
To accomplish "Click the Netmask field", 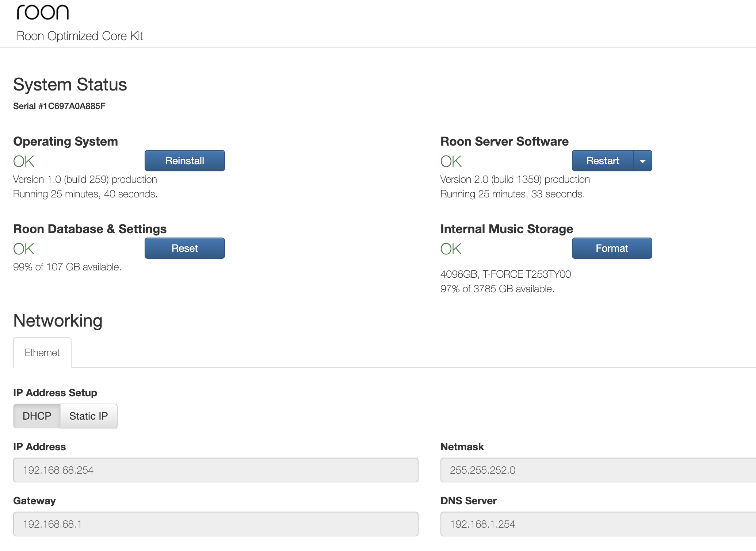I will [597, 470].
